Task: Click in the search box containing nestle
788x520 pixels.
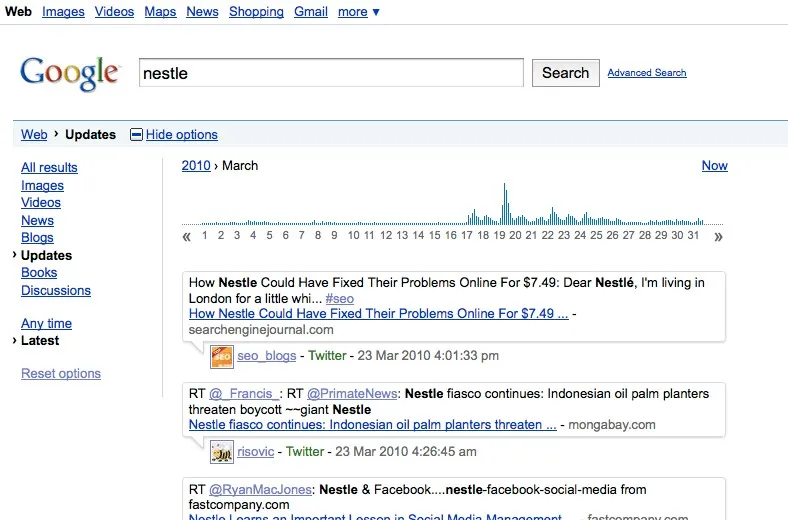Action: (331, 73)
